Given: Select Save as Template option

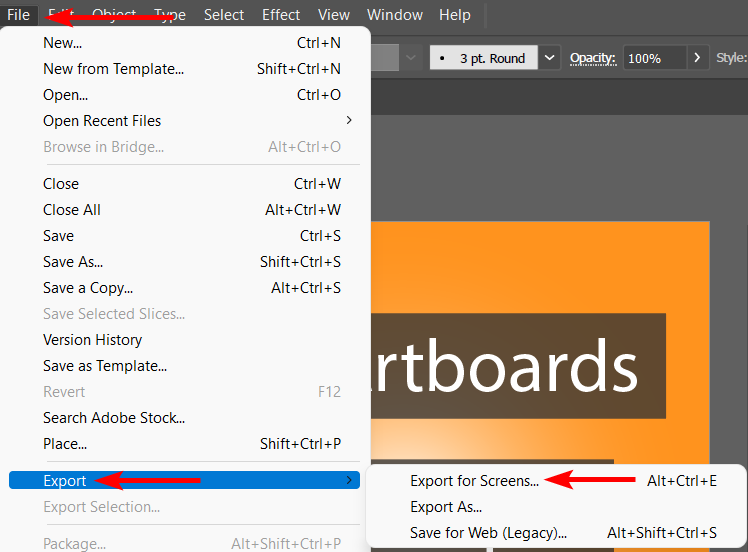Looking at the screenshot, I should 105,366.
